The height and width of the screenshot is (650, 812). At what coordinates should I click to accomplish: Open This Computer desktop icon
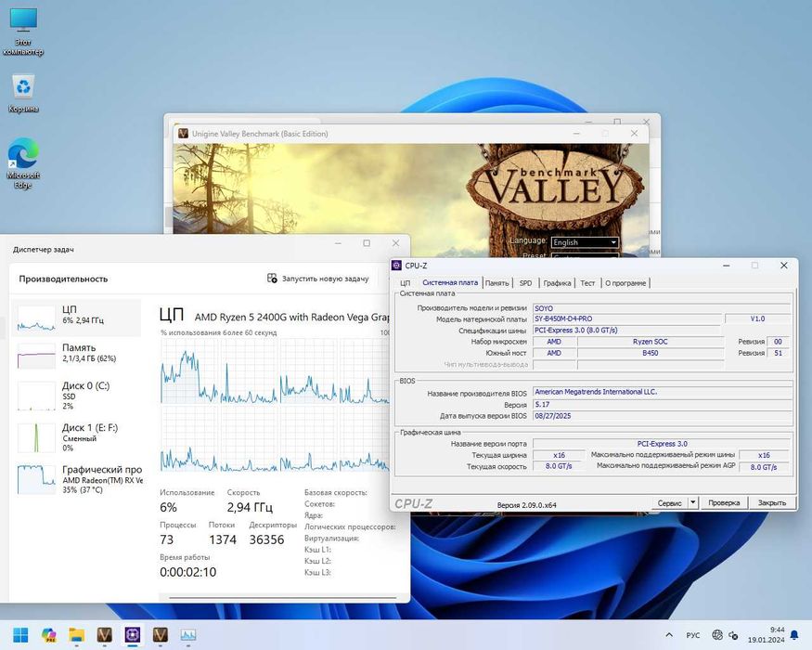pos(23,31)
